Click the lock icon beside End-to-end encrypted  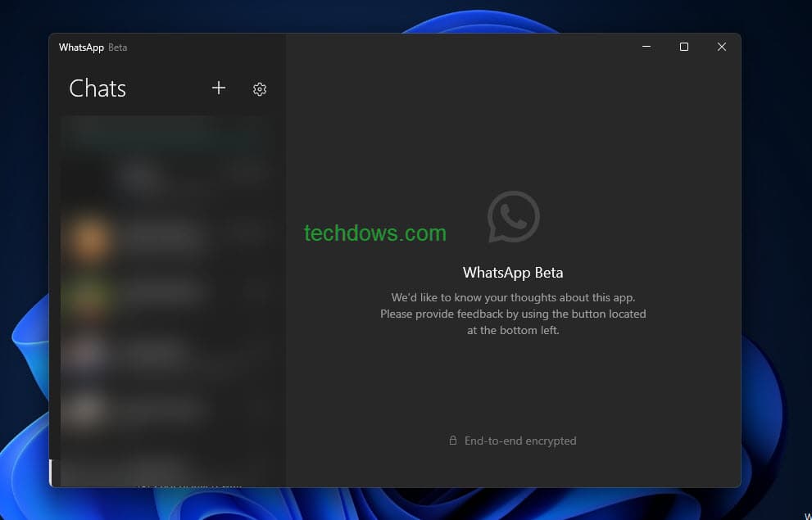coord(452,441)
